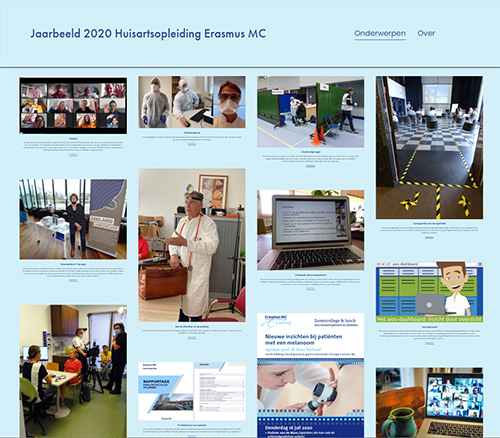Open the aios-dashboard cartoon image
This screenshot has height=438, width=500.
pyautogui.click(x=429, y=292)
